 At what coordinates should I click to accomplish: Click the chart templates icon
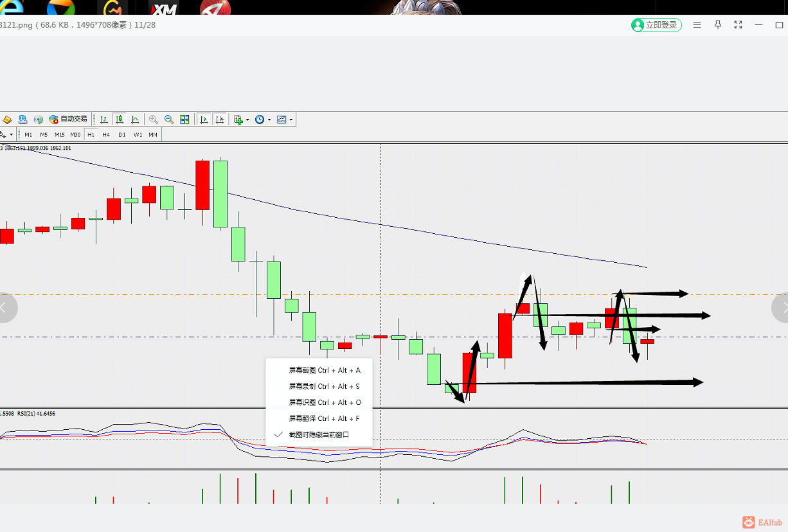pos(282,120)
